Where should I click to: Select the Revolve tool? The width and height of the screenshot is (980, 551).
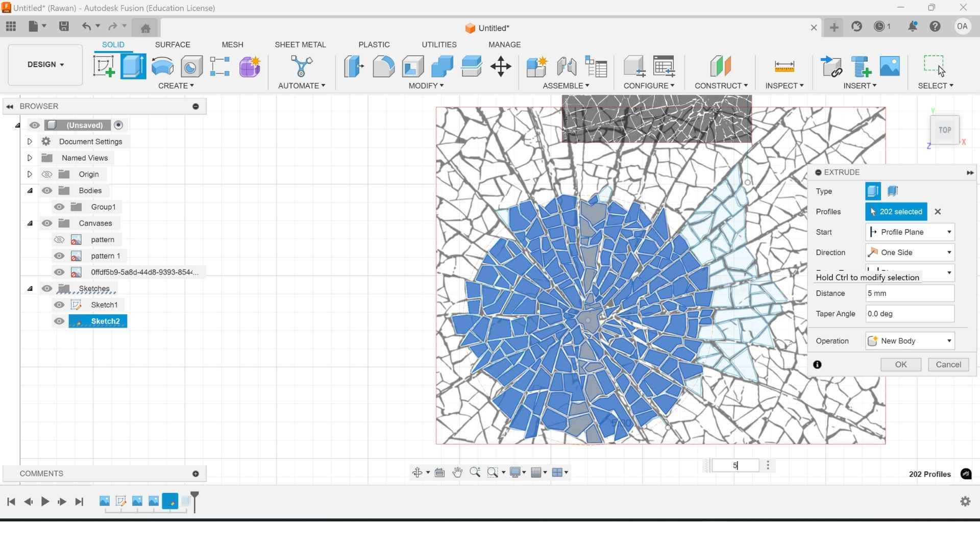162,66
